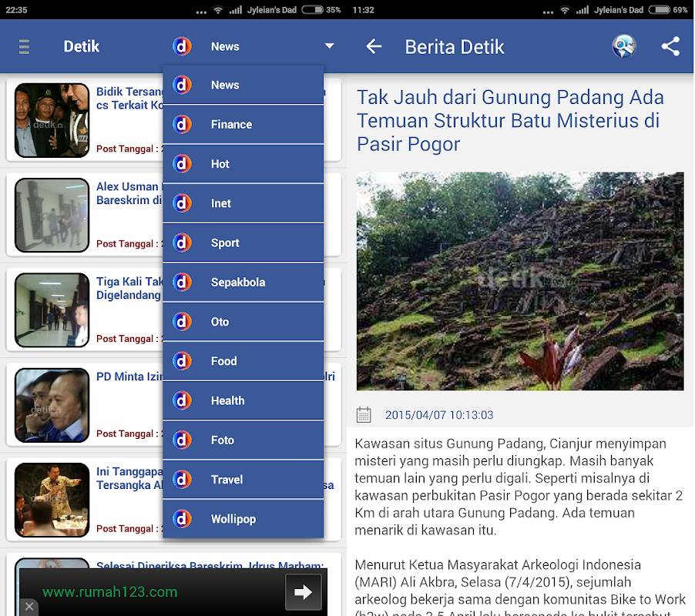The width and height of the screenshot is (695, 616).
Task: Open the Bidik Tersangka news thumbnail
Action: coord(52,120)
